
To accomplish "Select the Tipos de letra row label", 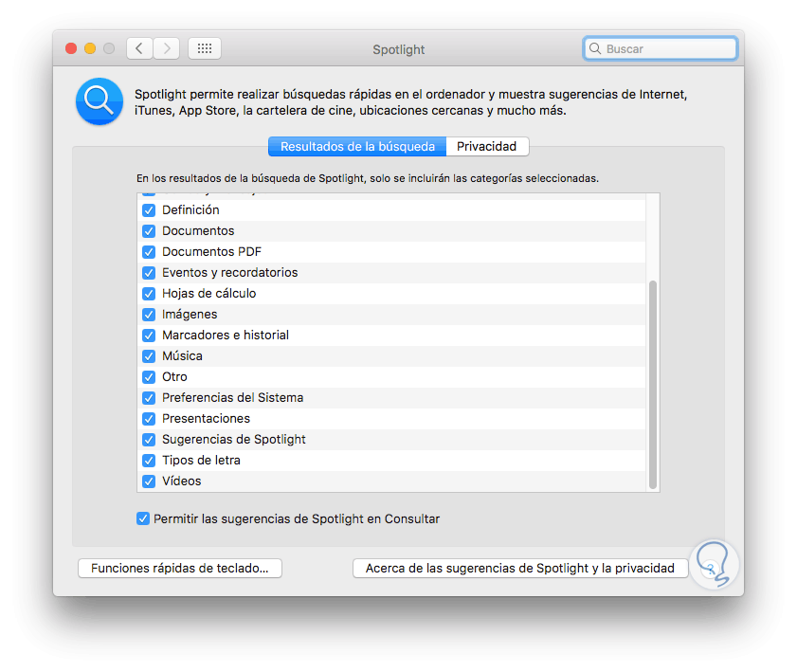I will (201, 460).
